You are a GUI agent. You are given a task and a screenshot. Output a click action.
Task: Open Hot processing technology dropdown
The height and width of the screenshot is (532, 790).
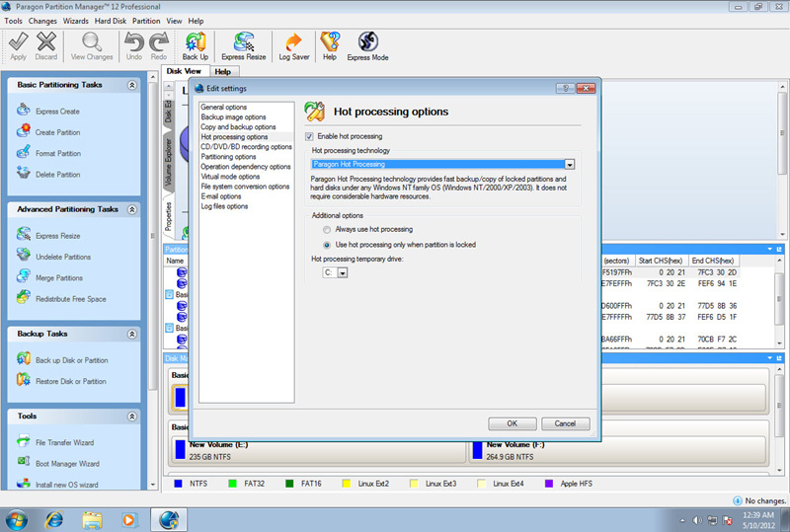click(x=570, y=165)
